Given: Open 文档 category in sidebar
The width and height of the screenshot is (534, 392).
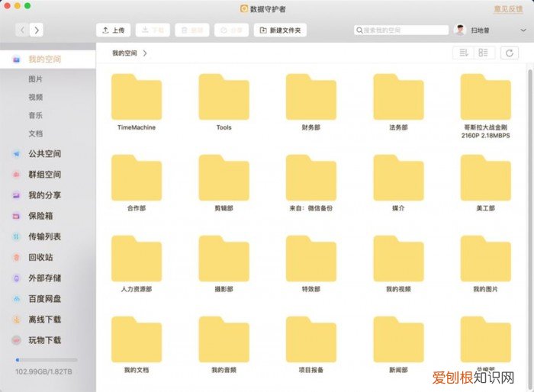Looking at the screenshot, I should [x=35, y=133].
